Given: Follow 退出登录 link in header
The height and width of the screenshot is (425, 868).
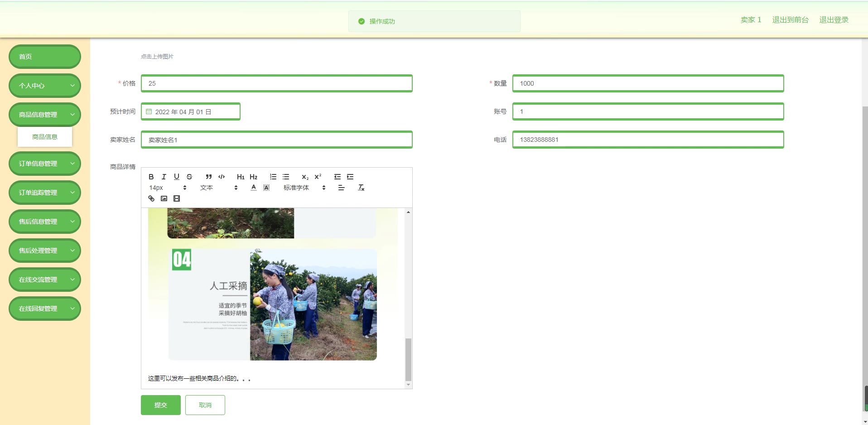Looking at the screenshot, I should (x=834, y=20).
